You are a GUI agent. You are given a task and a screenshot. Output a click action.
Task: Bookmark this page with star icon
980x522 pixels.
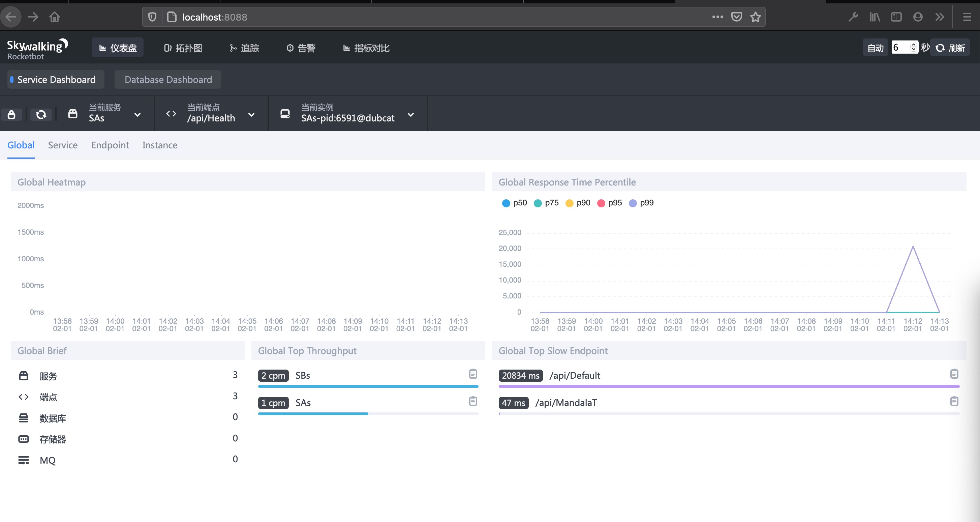click(756, 17)
